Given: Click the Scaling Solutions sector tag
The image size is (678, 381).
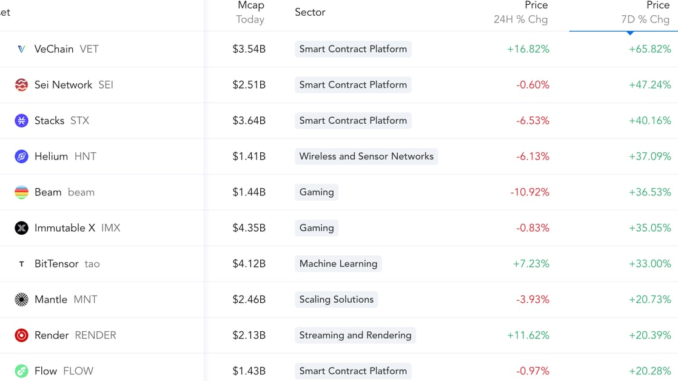Looking at the screenshot, I should click(x=336, y=299).
